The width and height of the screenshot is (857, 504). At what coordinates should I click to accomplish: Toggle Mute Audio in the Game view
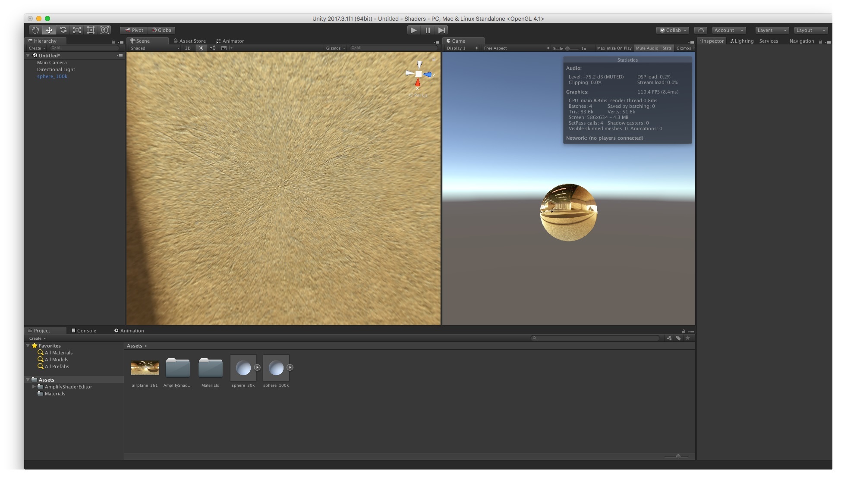tap(646, 48)
